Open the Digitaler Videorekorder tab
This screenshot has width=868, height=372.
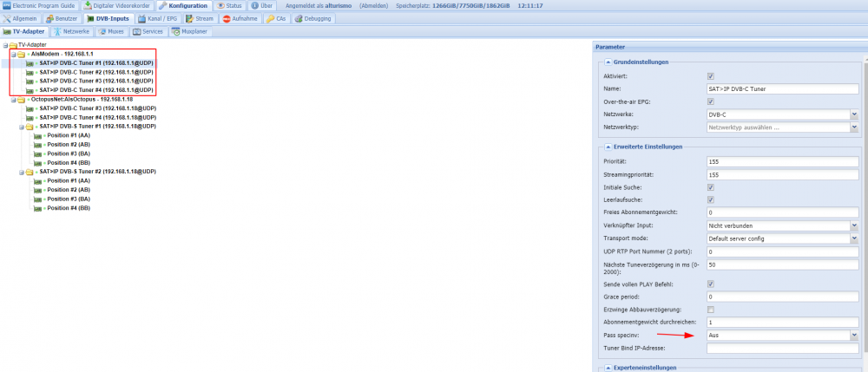pyautogui.click(x=117, y=5)
